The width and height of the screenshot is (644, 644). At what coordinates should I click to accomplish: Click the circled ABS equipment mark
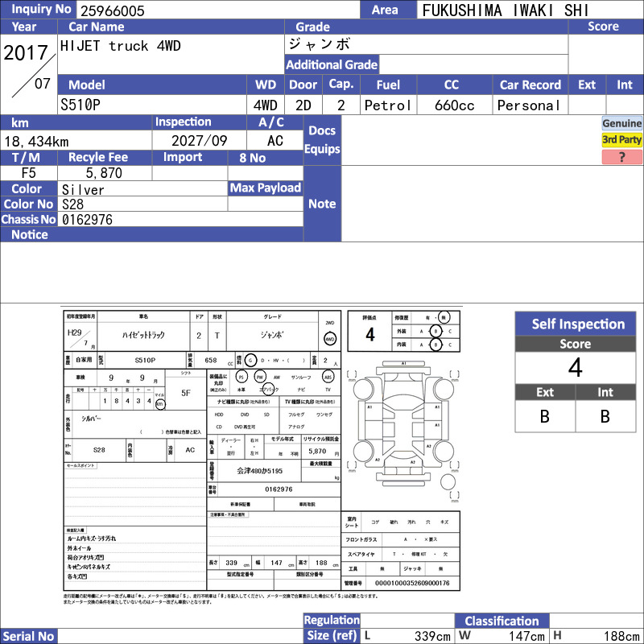328,377
